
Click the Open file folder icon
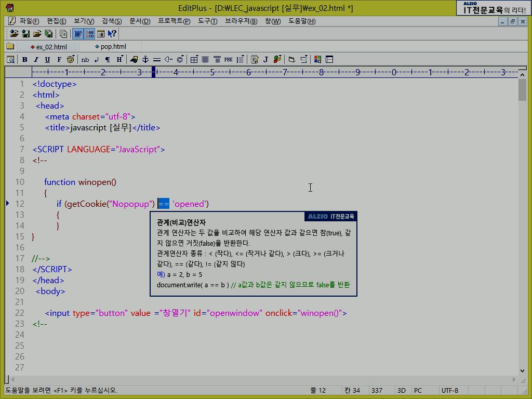tap(37, 34)
